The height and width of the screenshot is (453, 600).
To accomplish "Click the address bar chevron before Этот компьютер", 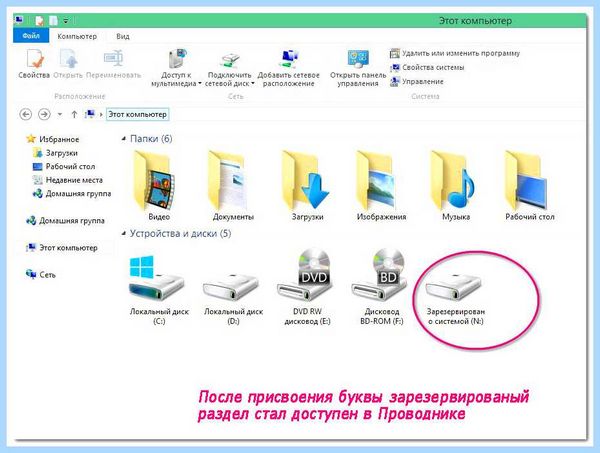I will pos(101,114).
